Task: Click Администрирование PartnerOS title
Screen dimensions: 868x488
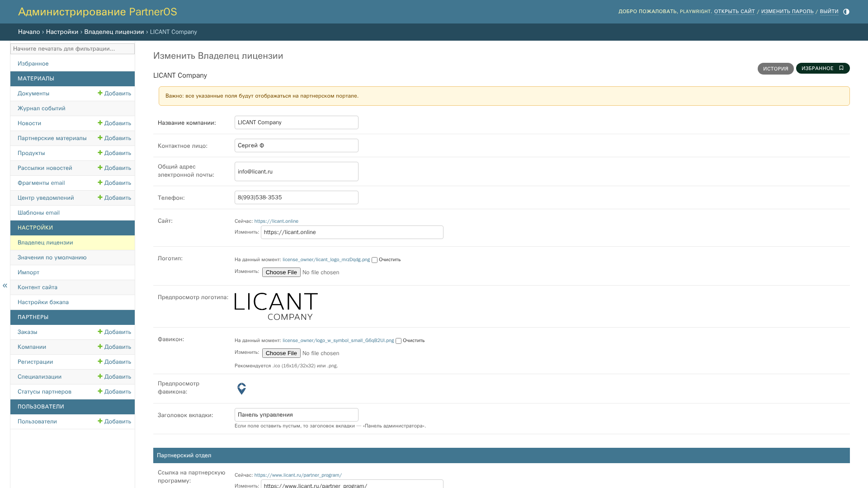Action: click(x=97, y=12)
